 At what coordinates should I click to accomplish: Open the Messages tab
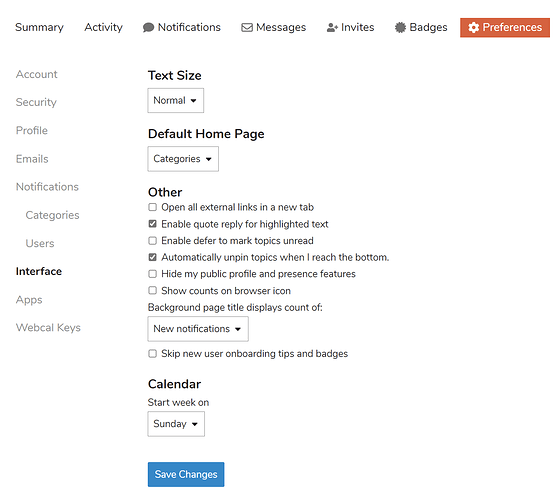pos(274,27)
